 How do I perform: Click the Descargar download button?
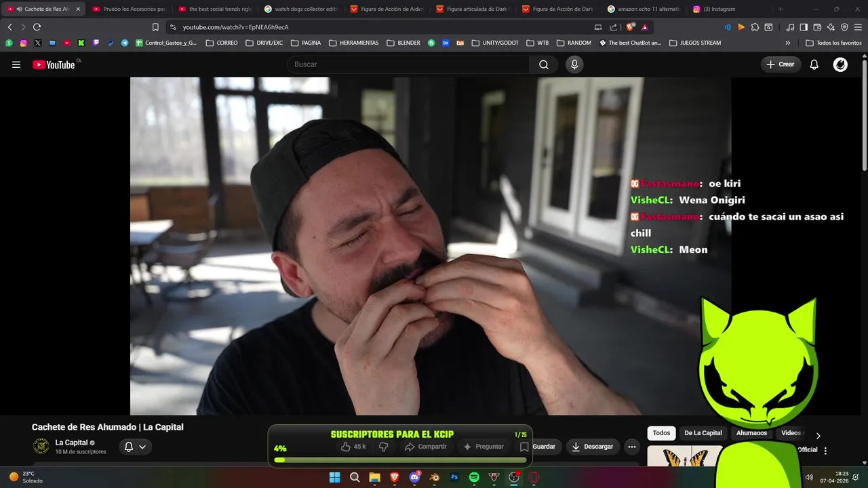tap(593, 447)
